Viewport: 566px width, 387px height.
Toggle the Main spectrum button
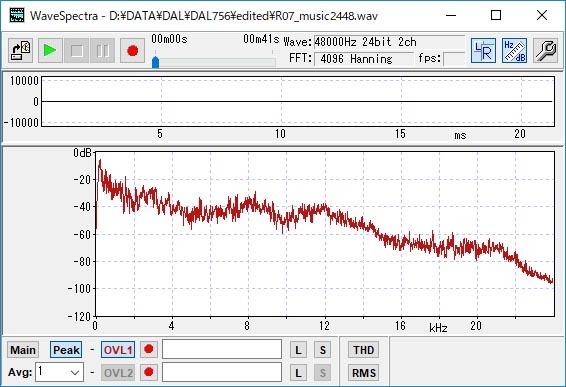pos(23,350)
